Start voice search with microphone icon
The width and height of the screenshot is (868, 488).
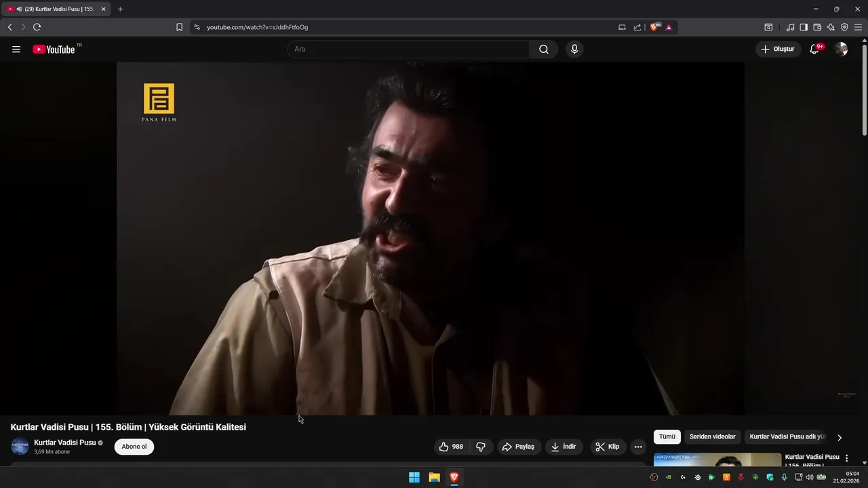[574, 49]
